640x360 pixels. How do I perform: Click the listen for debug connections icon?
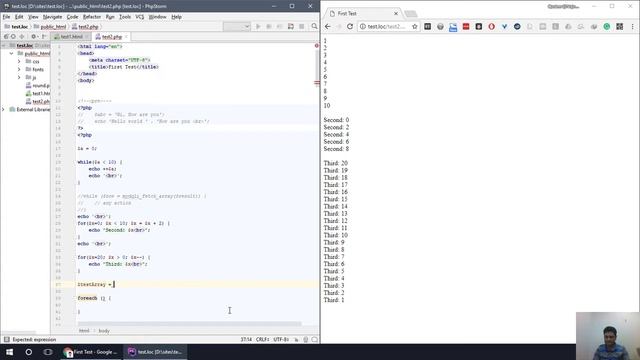point(291,27)
